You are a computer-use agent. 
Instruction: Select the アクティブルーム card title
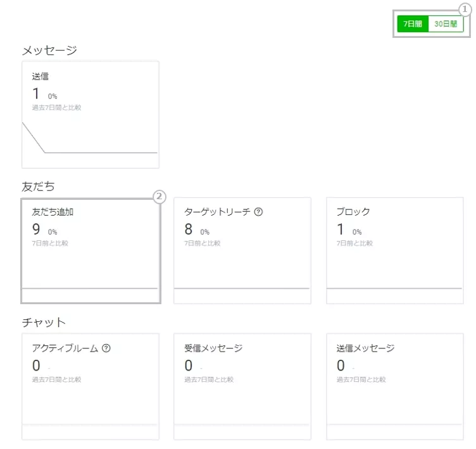pos(65,348)
